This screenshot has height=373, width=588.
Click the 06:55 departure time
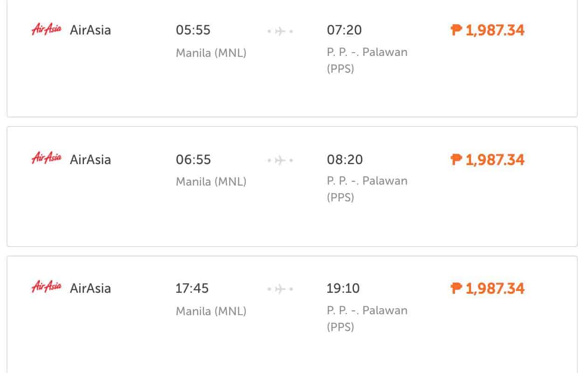point(193,159)
